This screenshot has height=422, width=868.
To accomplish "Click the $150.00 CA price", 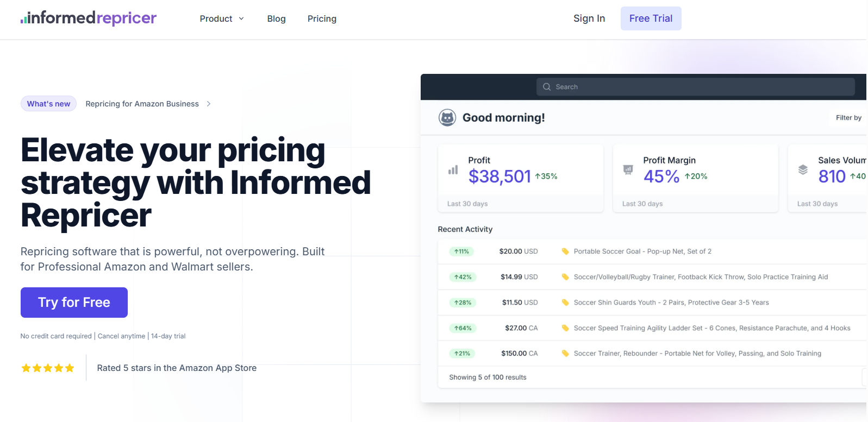I will coord(520,354).
